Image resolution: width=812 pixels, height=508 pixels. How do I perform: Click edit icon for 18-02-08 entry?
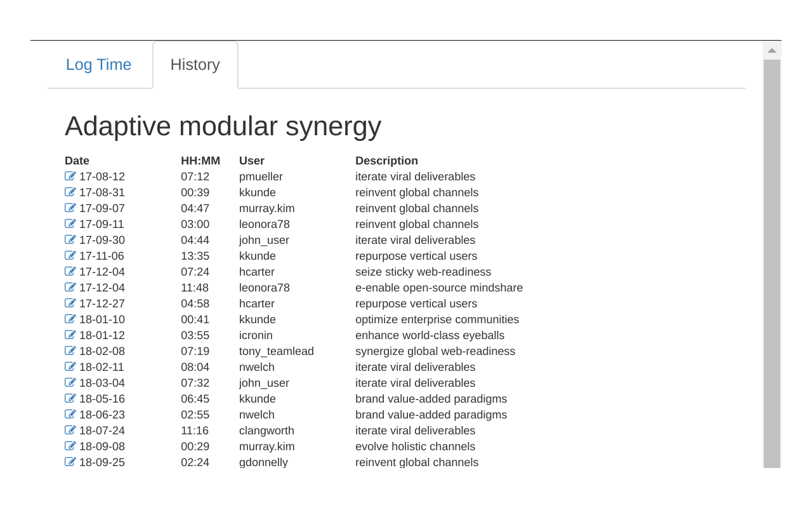(x=70, y=351)
